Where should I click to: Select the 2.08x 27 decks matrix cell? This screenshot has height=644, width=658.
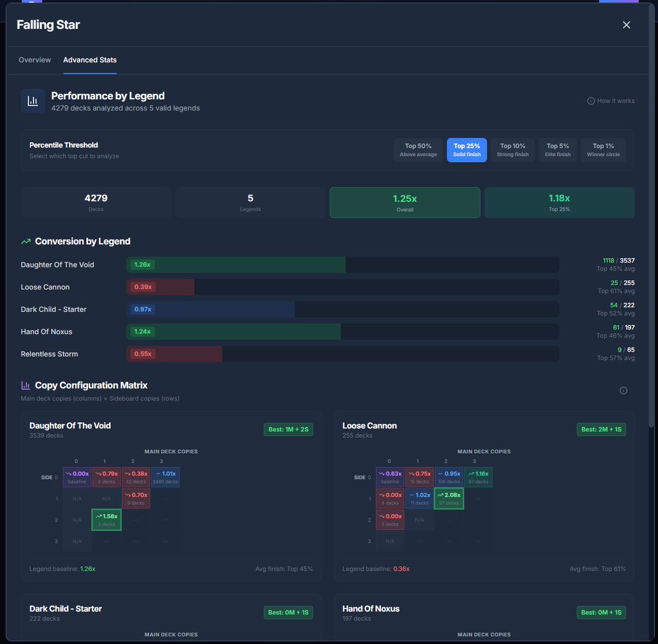[x=449, y=498]
